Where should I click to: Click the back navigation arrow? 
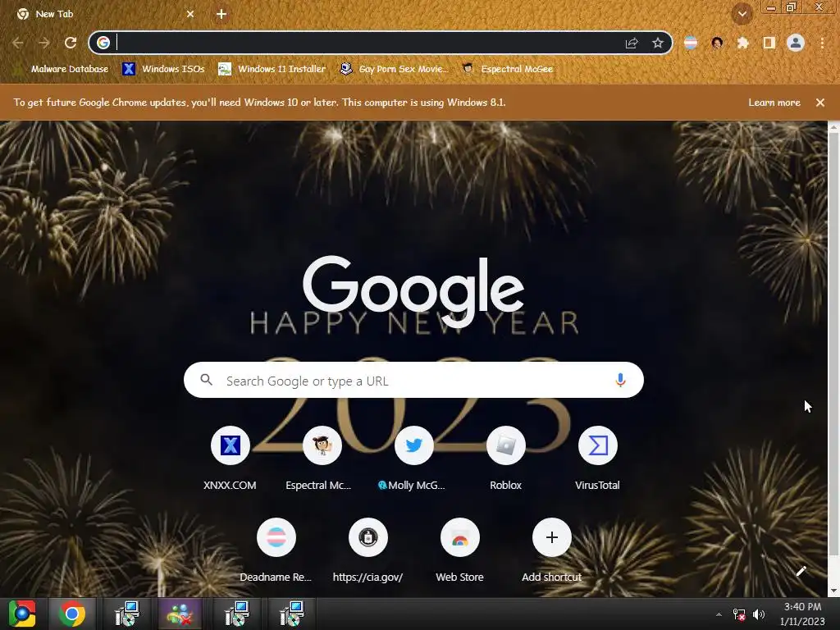point(18,43)
